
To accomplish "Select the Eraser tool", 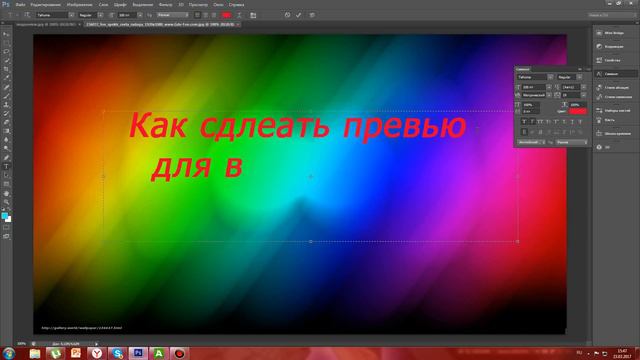I will click(6, 122).
